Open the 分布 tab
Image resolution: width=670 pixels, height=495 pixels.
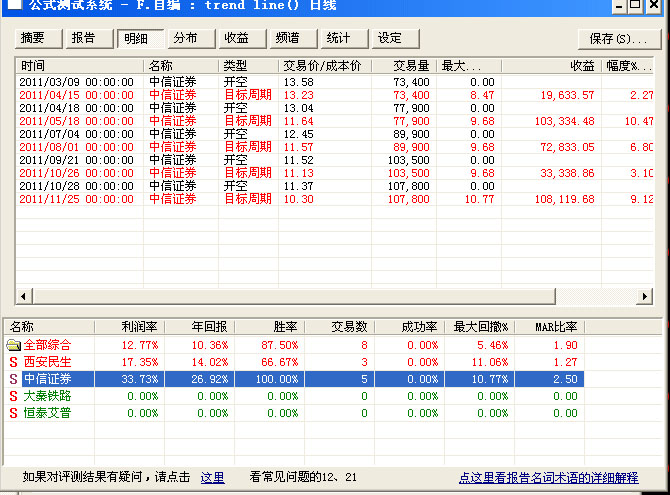[191, 38]
